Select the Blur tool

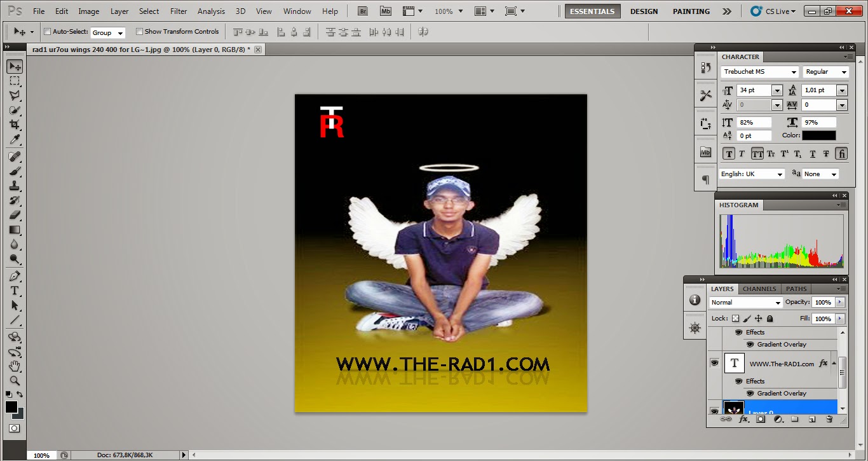point(14,244)
